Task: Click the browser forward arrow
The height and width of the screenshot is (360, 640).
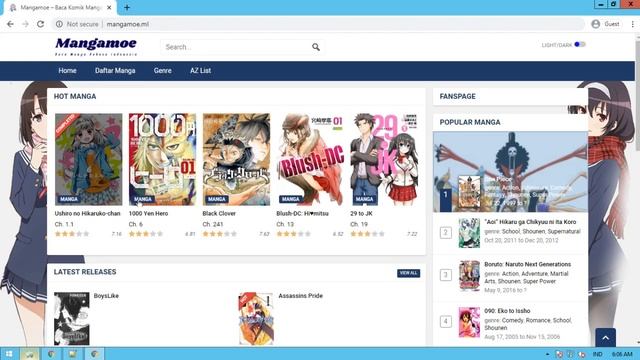Action: point(25,24)
